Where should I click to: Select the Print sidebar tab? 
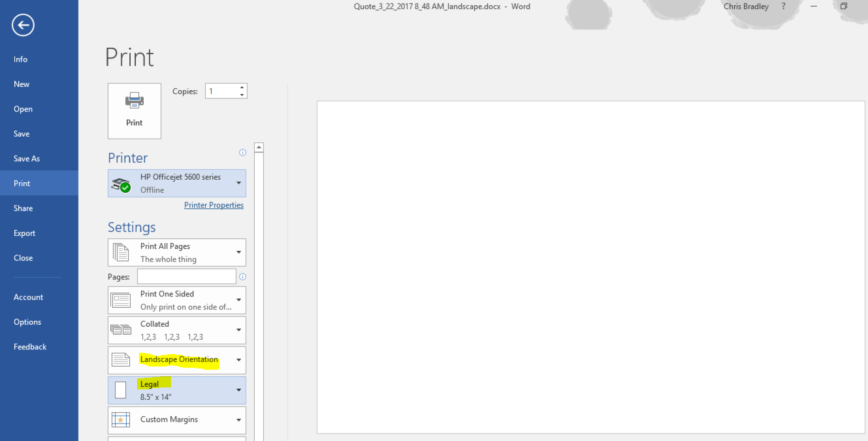[39, 183]
